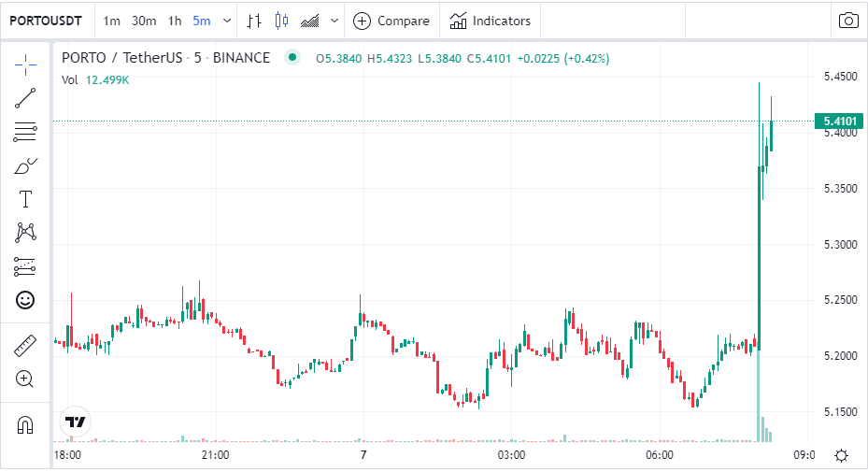Click the 06:00 time axis label
This screenshot has height=472, width=868.
click(660, 455)
